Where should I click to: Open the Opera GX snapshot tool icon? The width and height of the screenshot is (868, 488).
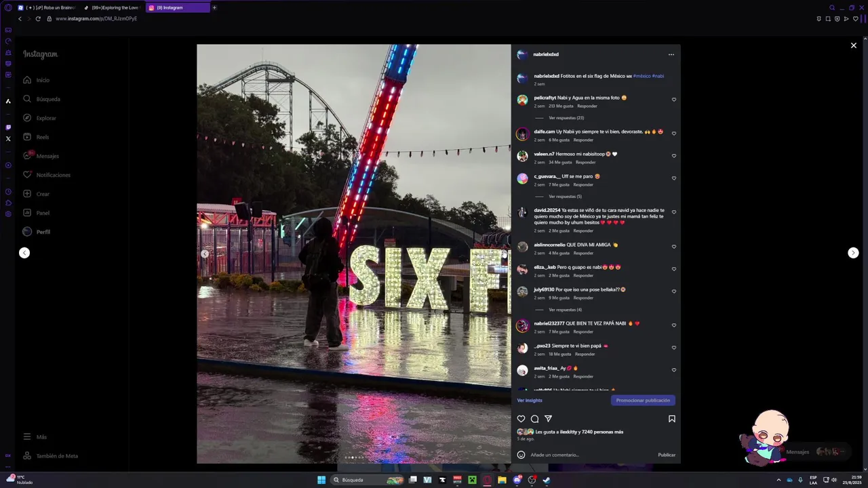tap(828, 18)
